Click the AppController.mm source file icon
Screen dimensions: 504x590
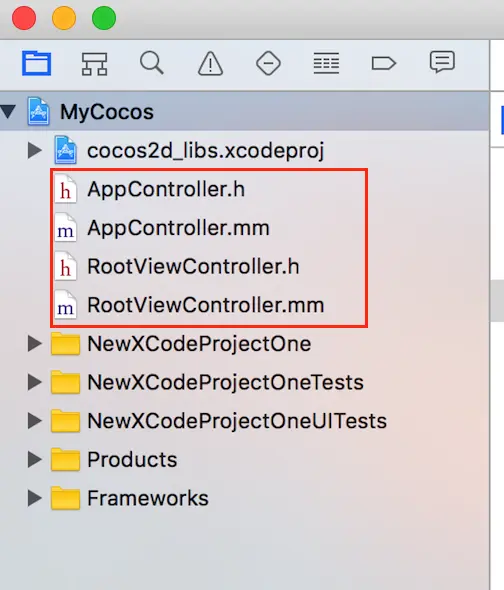(65, 228)
